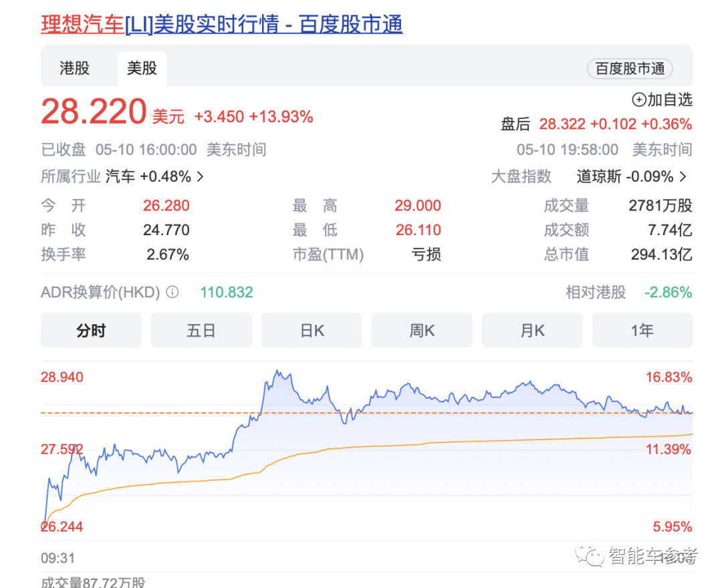Screen dimensions: 722x588
Task: Switch chart to 日K view
Action: pyautogui.click(x=312, y=330)
